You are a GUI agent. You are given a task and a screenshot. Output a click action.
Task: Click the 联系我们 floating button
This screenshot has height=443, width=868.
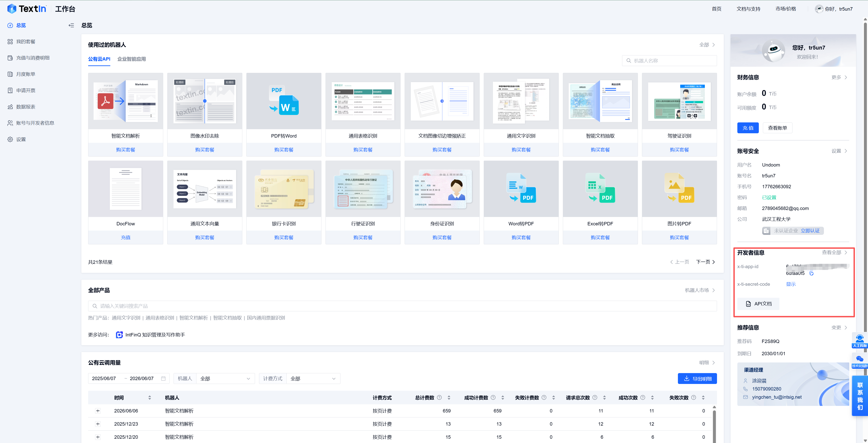pos(860,396)
